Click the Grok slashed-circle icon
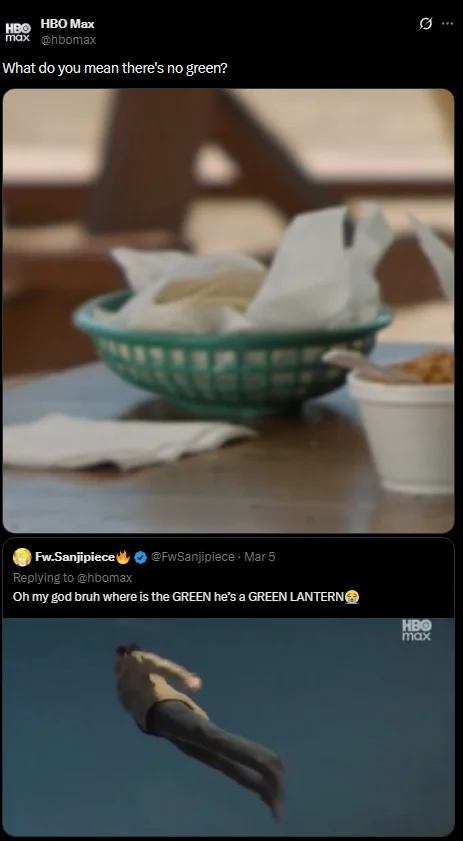 [425, 24]
